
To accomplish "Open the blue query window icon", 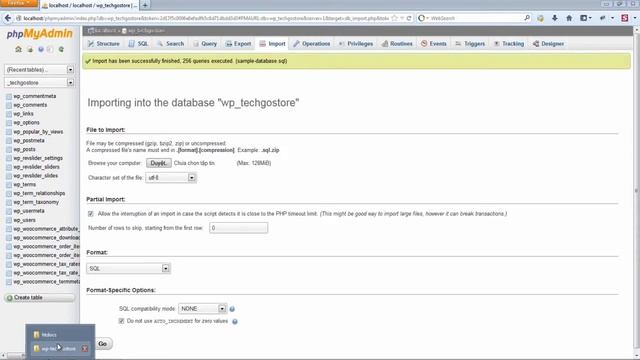I will tap(40, 49).
